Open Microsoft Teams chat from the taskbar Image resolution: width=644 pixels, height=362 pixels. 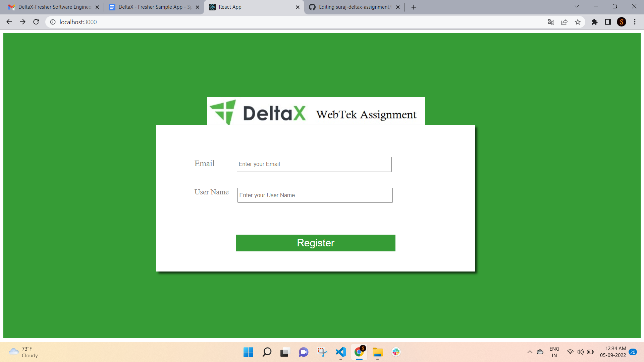tap(303, 352)
